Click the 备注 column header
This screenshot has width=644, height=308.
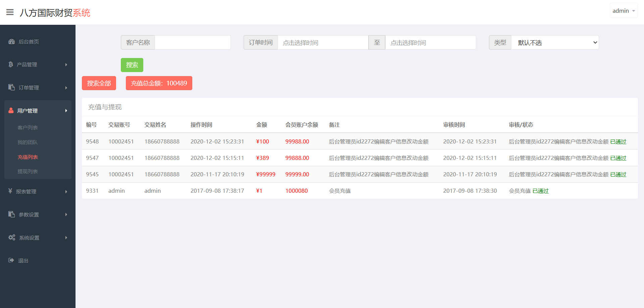click(334, 125)
